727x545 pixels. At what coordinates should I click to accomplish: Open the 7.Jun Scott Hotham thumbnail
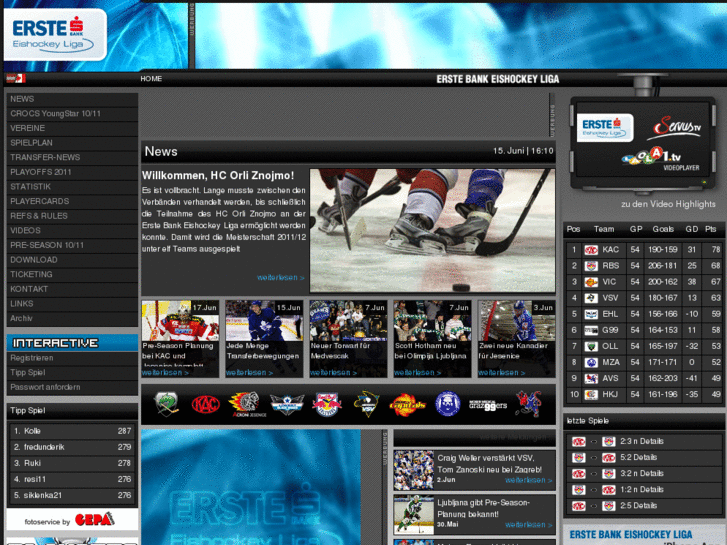click(432, 321)
